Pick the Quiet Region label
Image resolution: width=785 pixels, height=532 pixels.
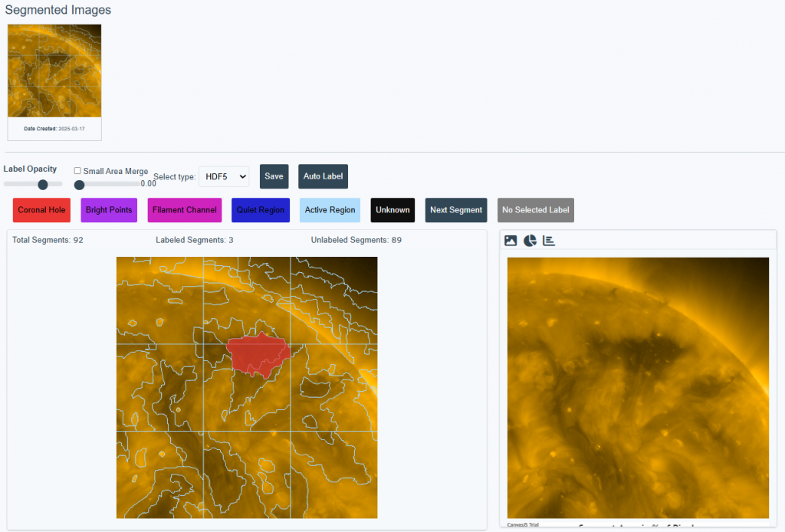coord(261,210)
